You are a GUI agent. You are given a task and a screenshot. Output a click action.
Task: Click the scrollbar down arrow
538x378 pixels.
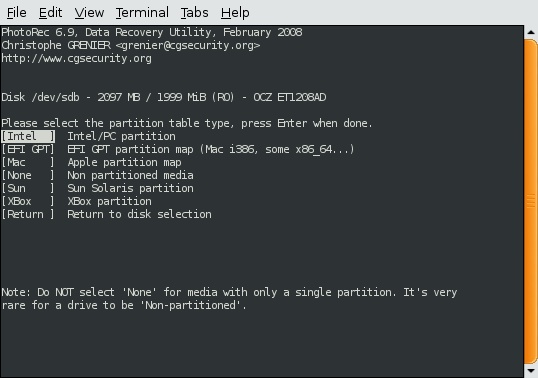(x=531, y=371)
